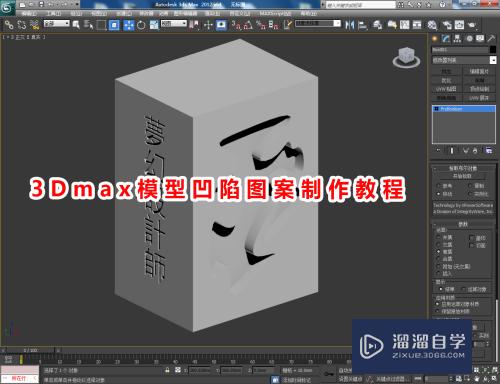
Task: Open Edit Named Selection Sets
Action: click(288, 25)
